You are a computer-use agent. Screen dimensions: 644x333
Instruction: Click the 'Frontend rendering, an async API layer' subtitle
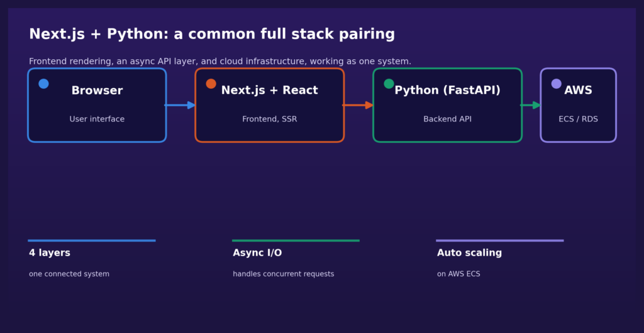[220, 62]
